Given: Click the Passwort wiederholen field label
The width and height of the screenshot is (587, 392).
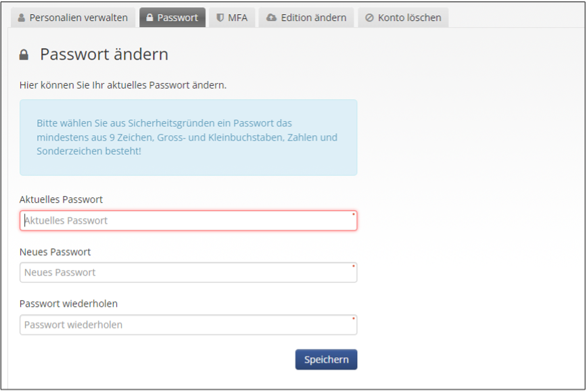Looking at the screenshot, I should point(68,303).
